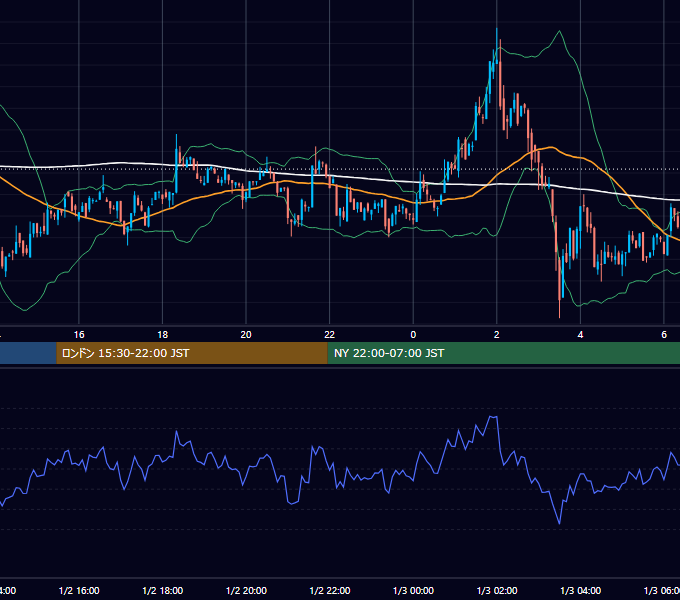Click the 18 hour label on upper axis
680x600 pixels.
coord(163,334)
